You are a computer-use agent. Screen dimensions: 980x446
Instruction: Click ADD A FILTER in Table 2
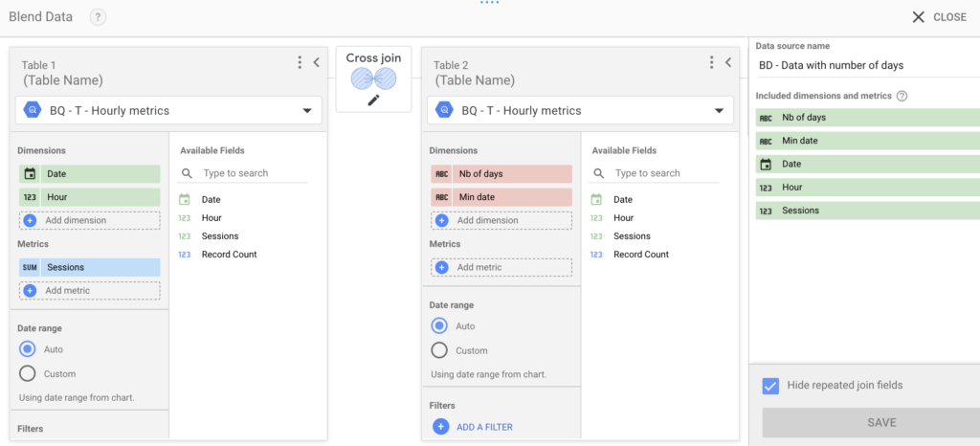(484, 427)
